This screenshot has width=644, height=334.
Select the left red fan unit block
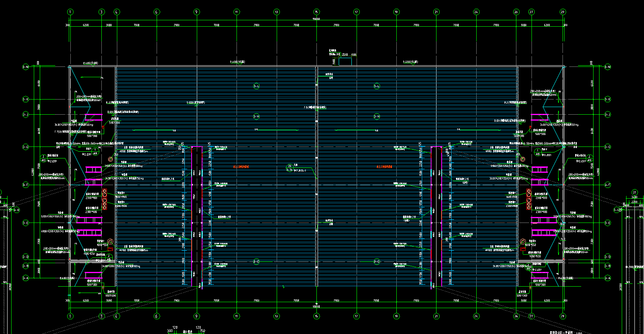[105, 199]
